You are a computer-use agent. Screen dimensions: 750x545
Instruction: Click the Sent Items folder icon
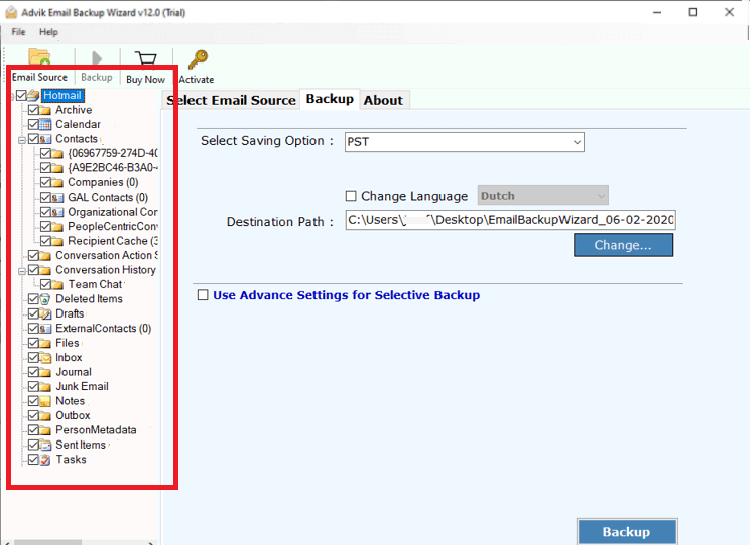pos(45,445)
